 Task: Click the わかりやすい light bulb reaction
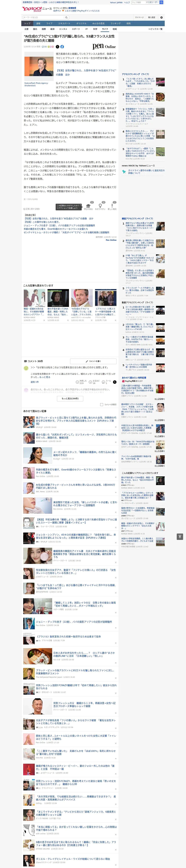(x=100, y=207)
